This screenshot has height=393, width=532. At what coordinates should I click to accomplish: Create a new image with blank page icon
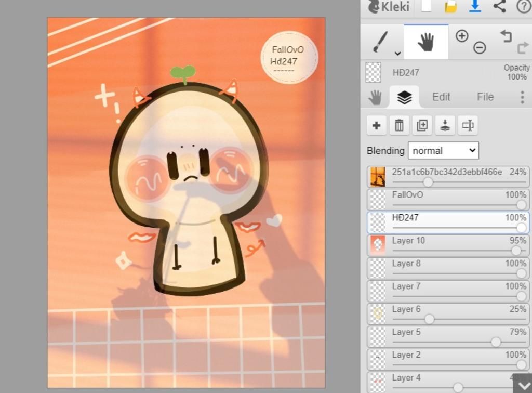coord(427,6)
